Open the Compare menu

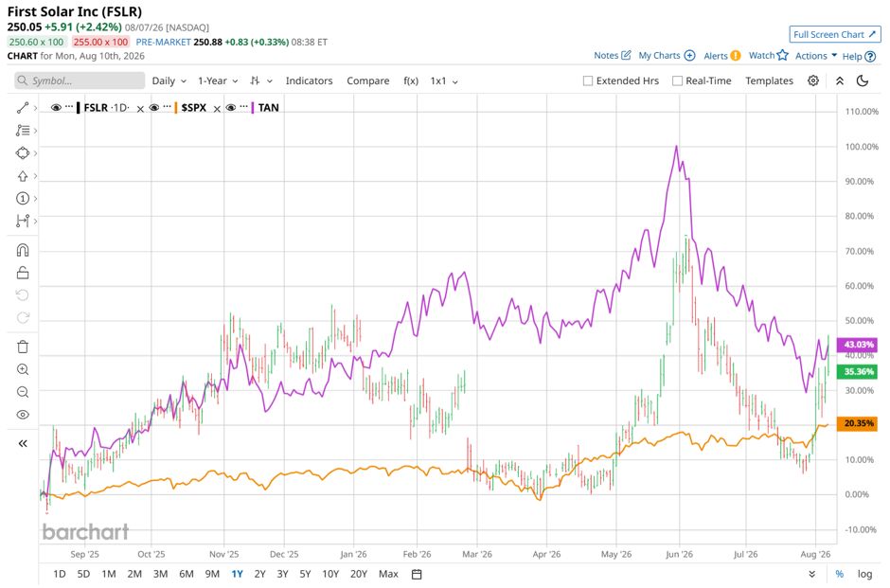tap(367, 80)
